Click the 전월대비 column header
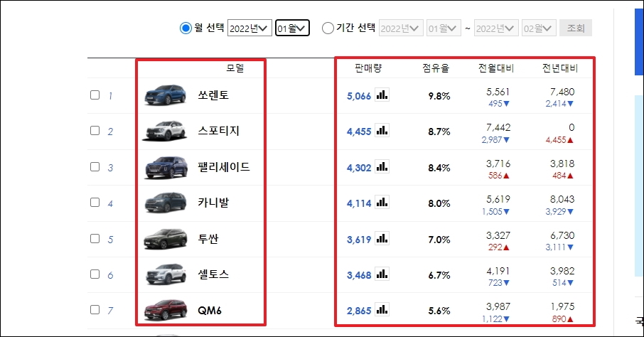 [496, 68]
